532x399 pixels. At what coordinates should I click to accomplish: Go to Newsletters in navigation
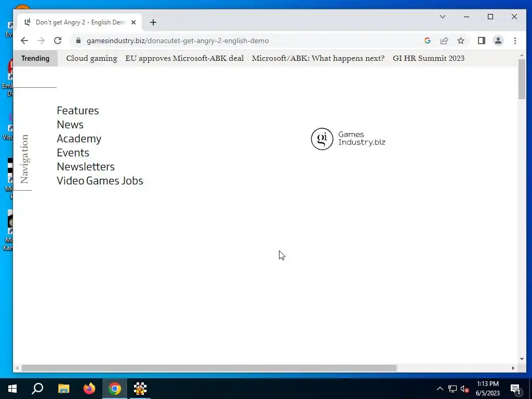point(86,167)
